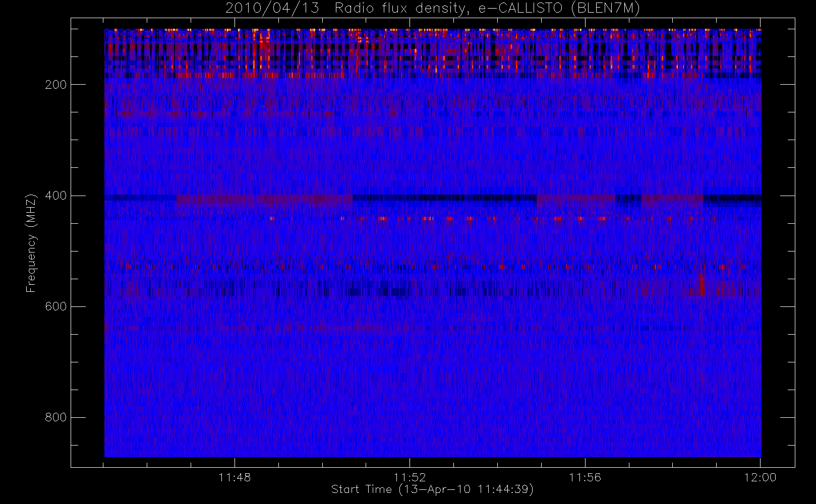Click the 11:52 time tick label
The width and height of the screenshot is (816, 504).
click(410, 477)
